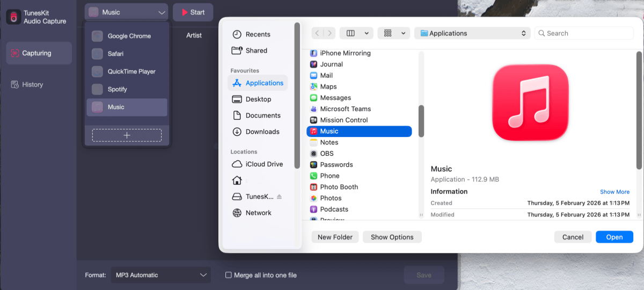This screenshot has width=644, height=290.
Task: Select the Notes app in list
Action: (359, 142)
